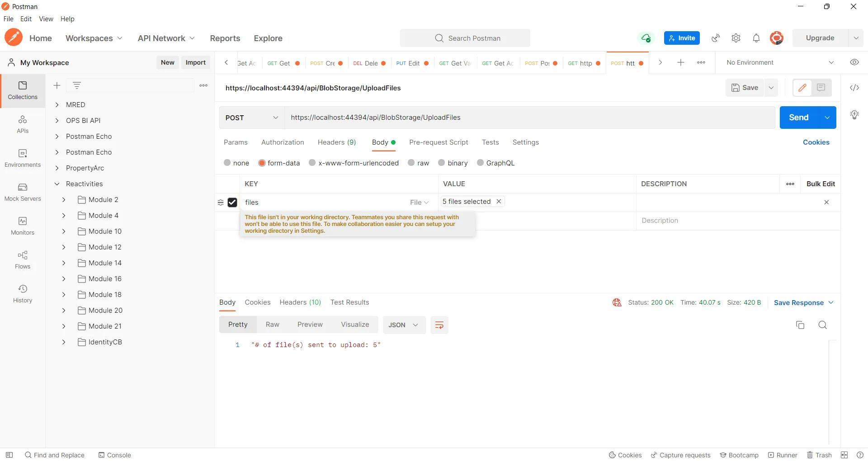Viewport: 868px width, 461px height.
Task: Open the Collections sidebar panel
Action: 23,91
